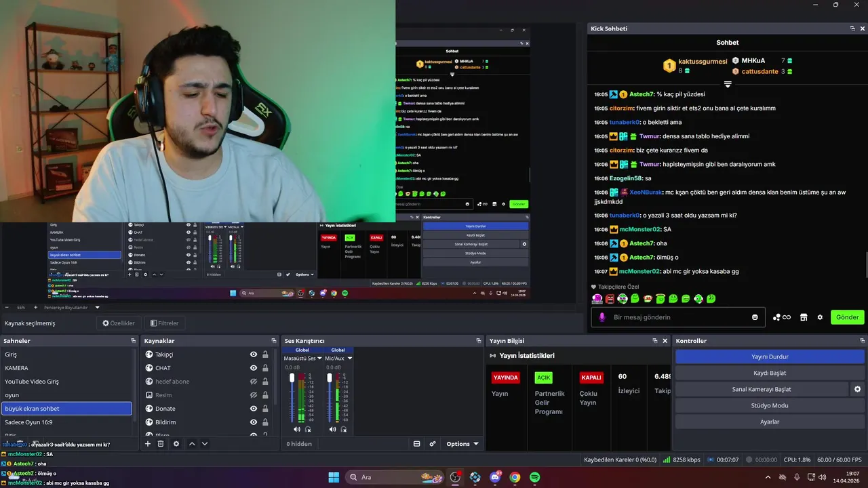Hide the Takipçi source
This screenshot has height=488, width=868.
point(254,354)
